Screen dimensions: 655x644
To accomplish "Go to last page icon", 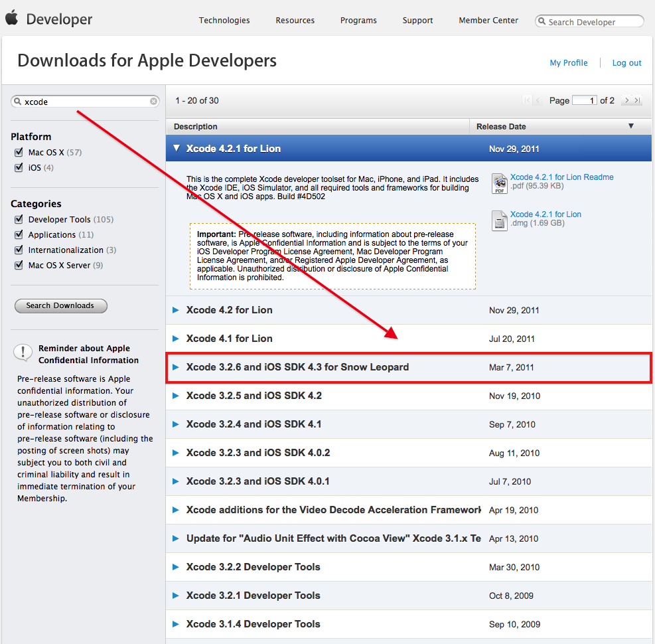I will pyautogui.click(x=637, y=100).
